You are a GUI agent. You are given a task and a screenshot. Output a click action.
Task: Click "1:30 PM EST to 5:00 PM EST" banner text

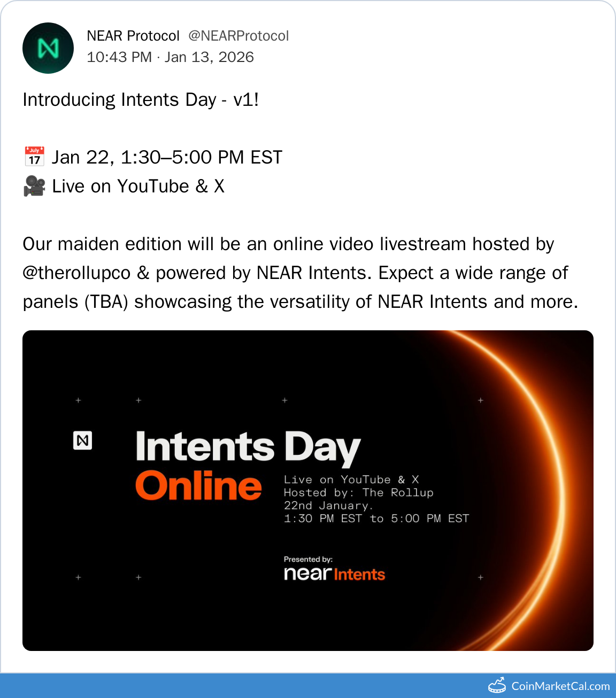click(376, 518)
